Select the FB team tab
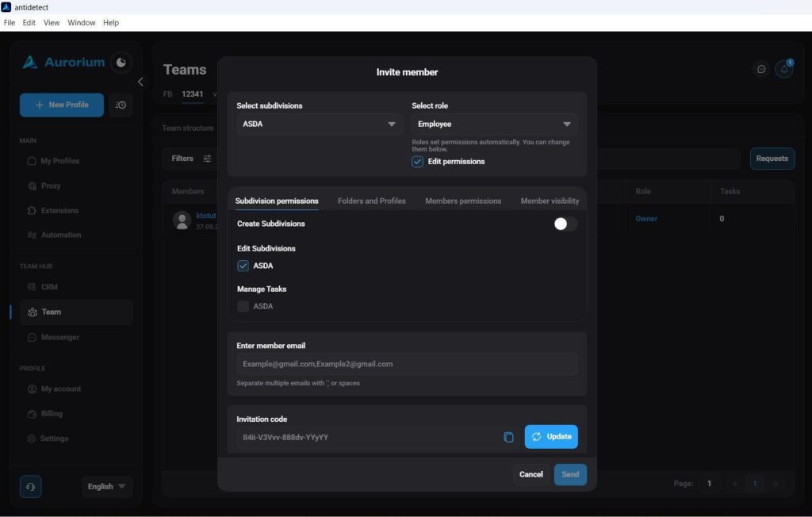 point(167,94)
